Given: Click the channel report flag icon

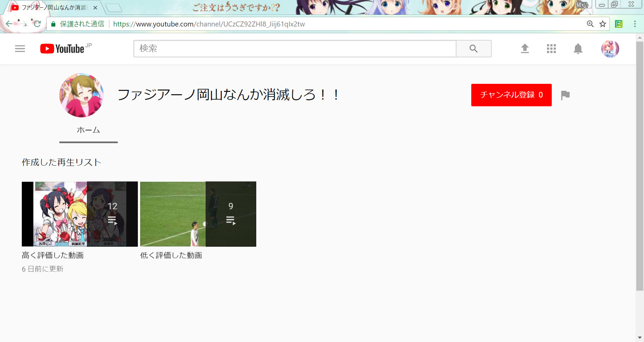Looking at the screenshot, I should 565,95.
